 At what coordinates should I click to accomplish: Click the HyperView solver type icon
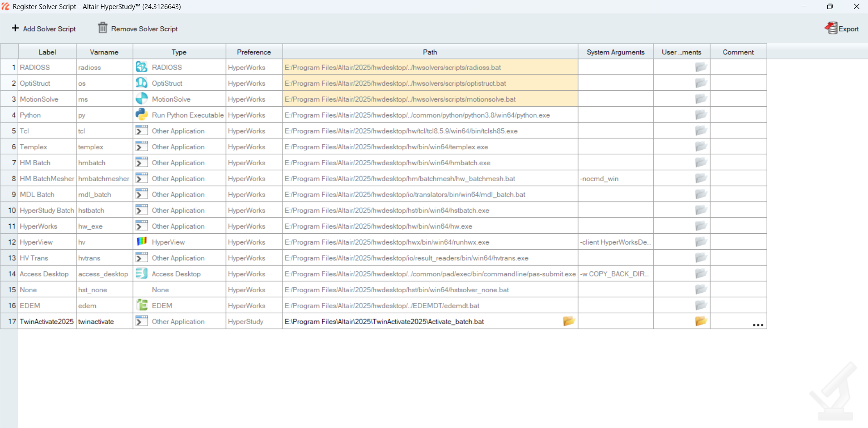(x=141, y=241)
